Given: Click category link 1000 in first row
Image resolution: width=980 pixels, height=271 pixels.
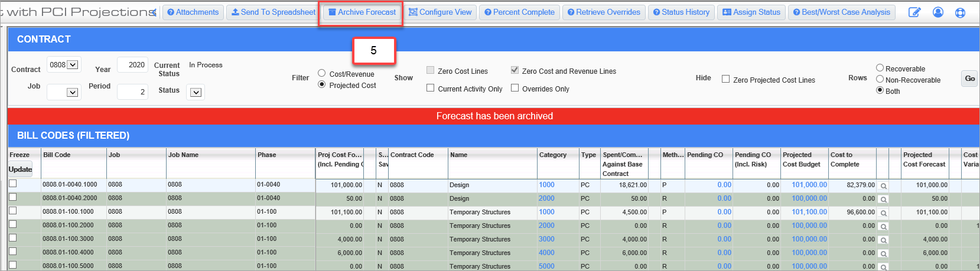Looking at the screenshot, I should [x=546, y=185].
